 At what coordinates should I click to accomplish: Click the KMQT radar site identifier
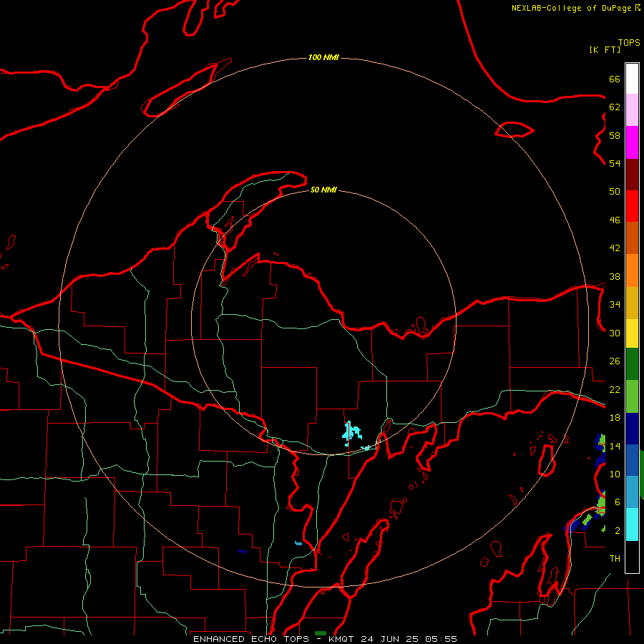pos(341,639)
